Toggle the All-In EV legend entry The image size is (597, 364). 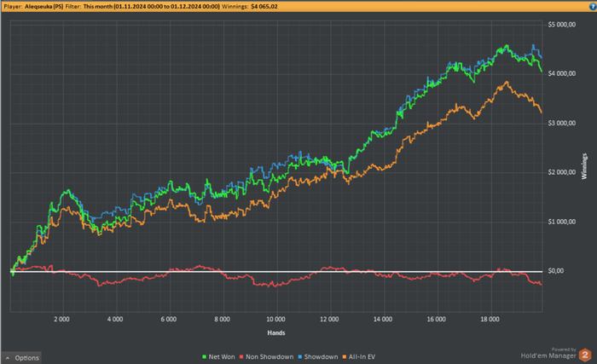tap(359, 357)
